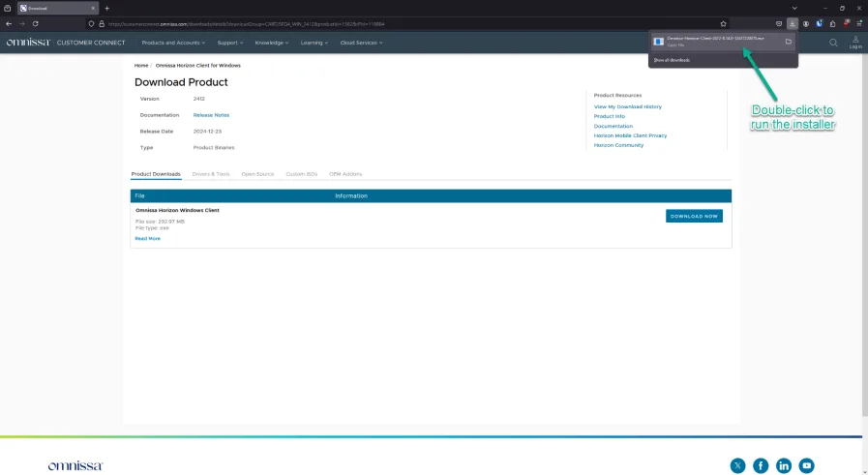Image resolution: width=868 pixels, height=475 pixels.
Task: Open the Product Info link
Action: pos(609,116)
